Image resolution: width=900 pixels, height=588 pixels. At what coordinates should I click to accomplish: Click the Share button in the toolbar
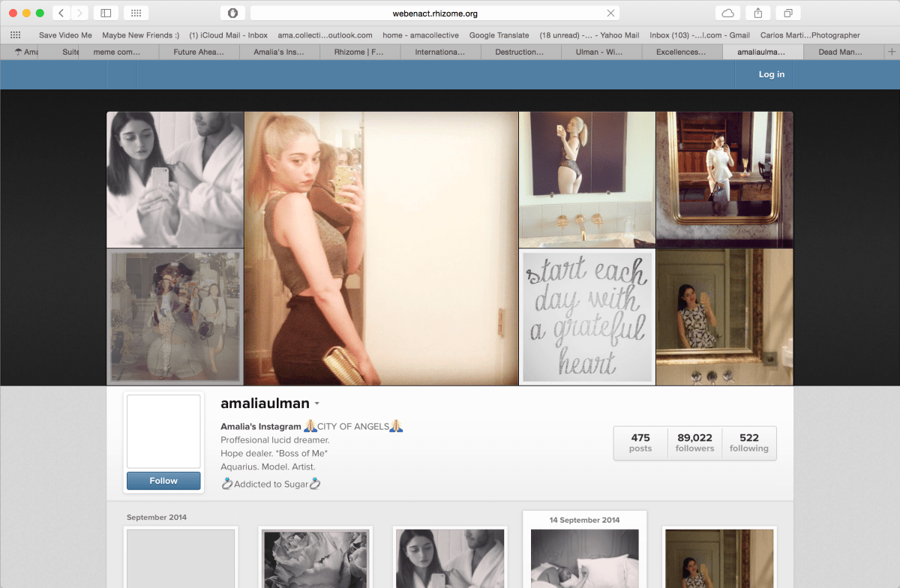(x=758, y=13)
